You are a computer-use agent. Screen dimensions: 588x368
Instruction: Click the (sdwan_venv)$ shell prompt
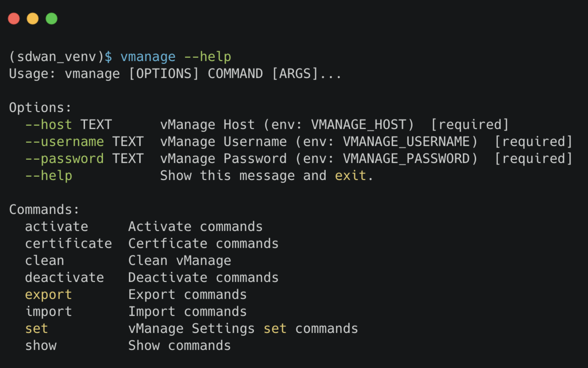[60, 57]
